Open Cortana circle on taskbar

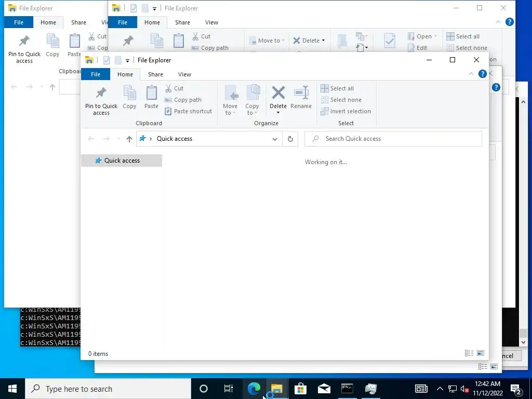click(203, 389)
